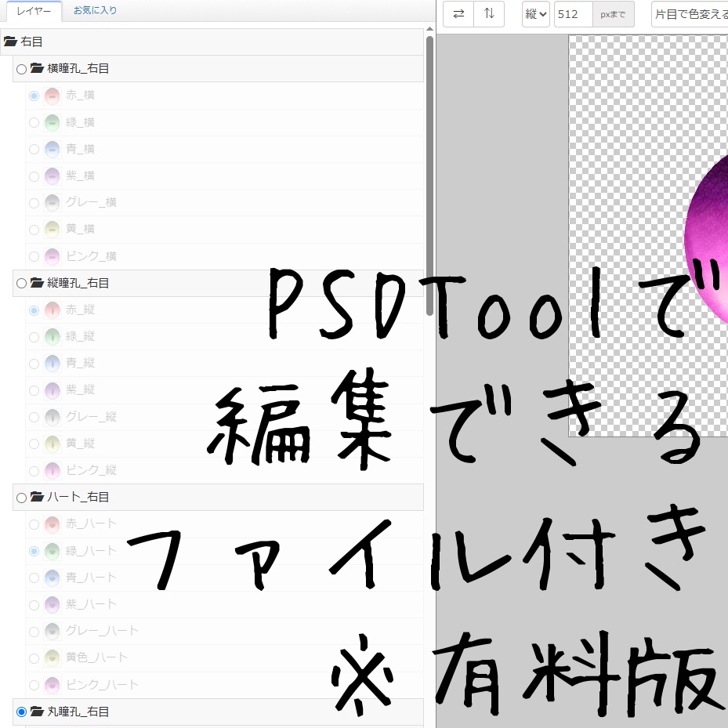This screenshot has height=728, width=728.
Task: Click the folder icon beside 丸瞳孔_右目
Action: [x=36, y=712]
